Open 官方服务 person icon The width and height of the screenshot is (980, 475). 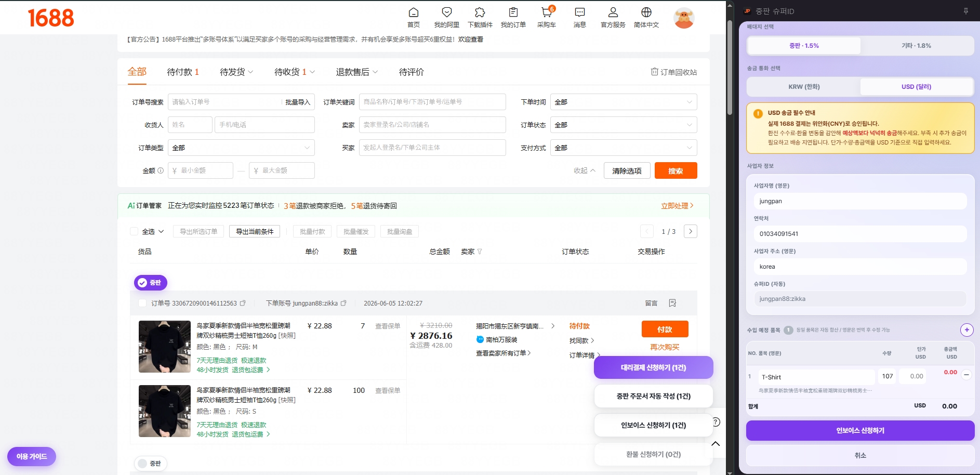tap(613, 12)
